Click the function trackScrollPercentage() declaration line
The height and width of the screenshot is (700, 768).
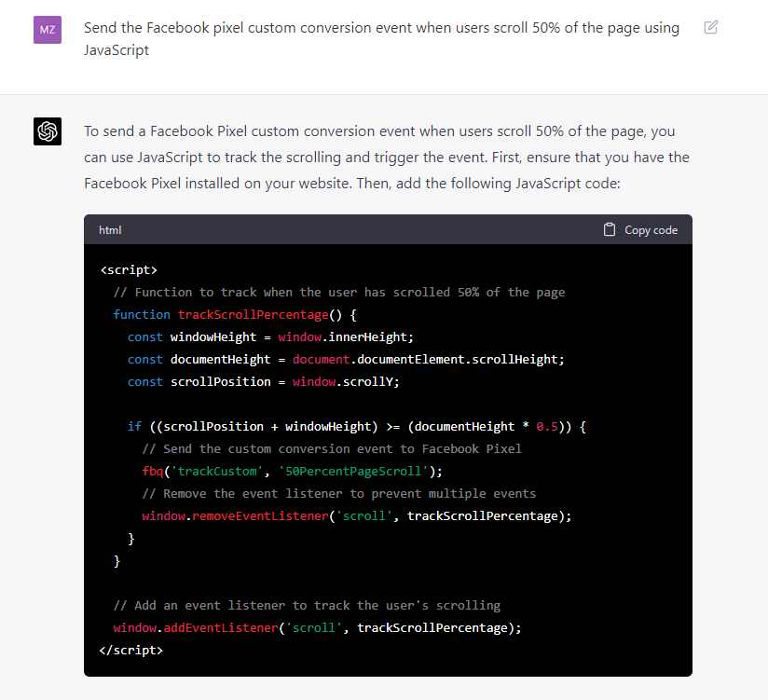[x=235, y=314]
